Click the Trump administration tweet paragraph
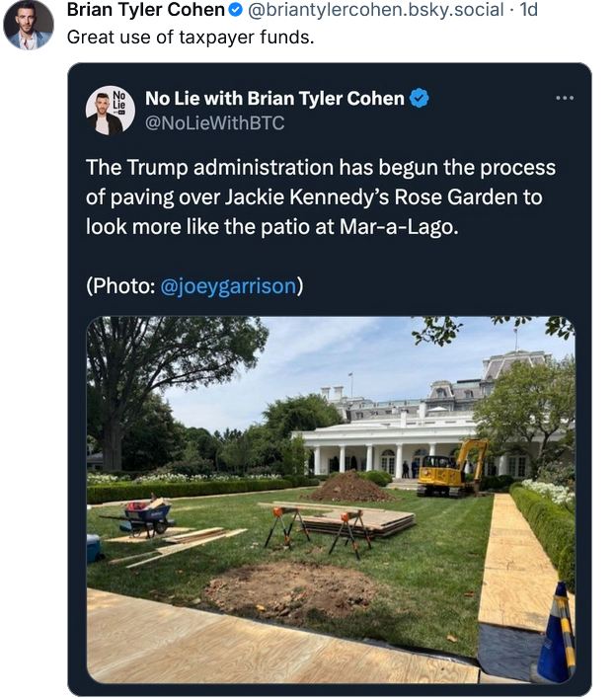Viewport: 616px width, 699px height. (x=320, y=195)
